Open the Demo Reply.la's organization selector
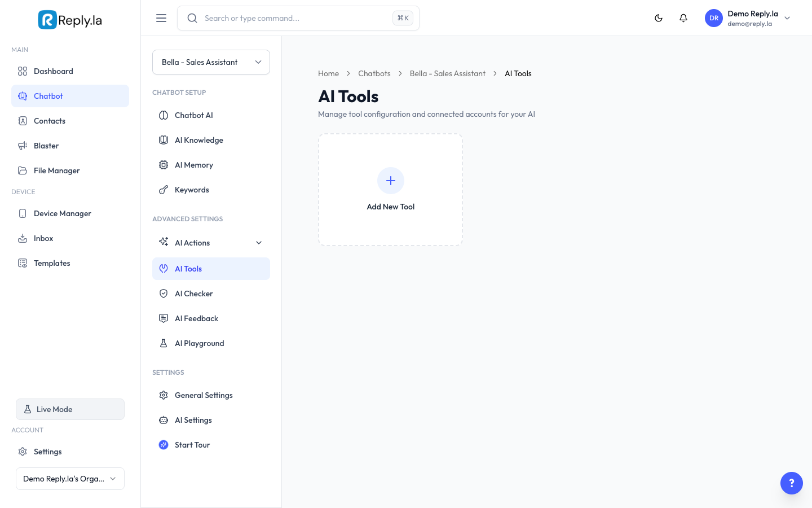Screen dimensions: 812x508 pos(70,479)
